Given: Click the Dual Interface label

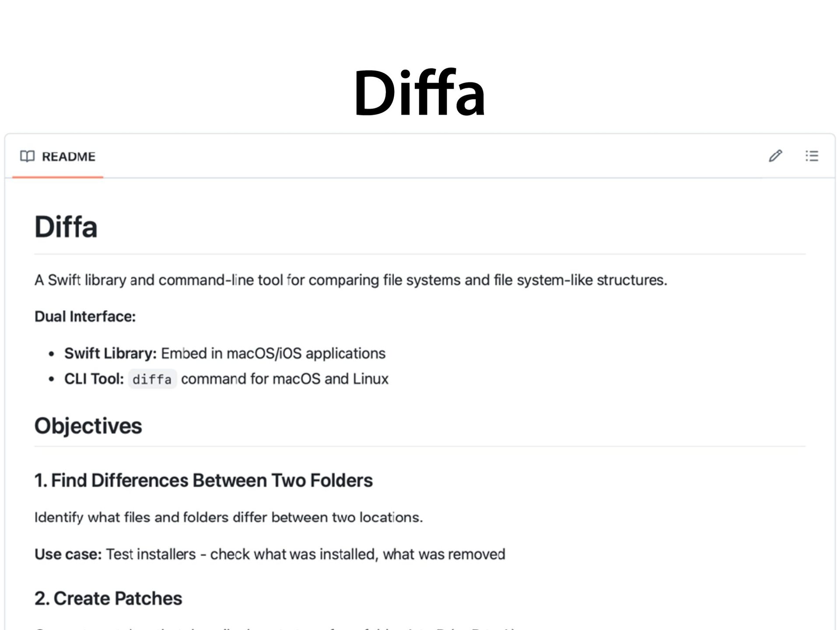Looking at the screenshot, I should tap(85, 316).
